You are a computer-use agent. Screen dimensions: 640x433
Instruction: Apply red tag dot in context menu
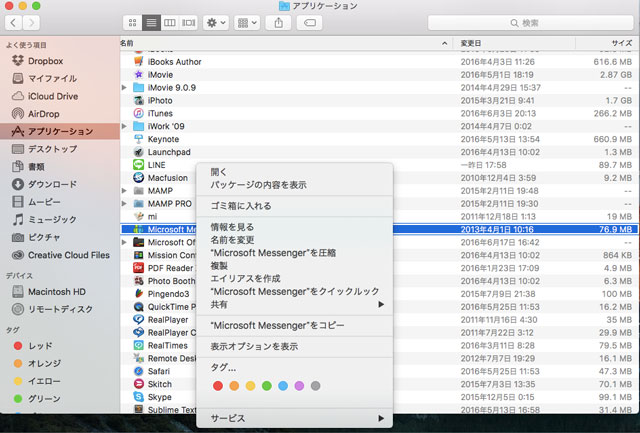coord(218,386)
